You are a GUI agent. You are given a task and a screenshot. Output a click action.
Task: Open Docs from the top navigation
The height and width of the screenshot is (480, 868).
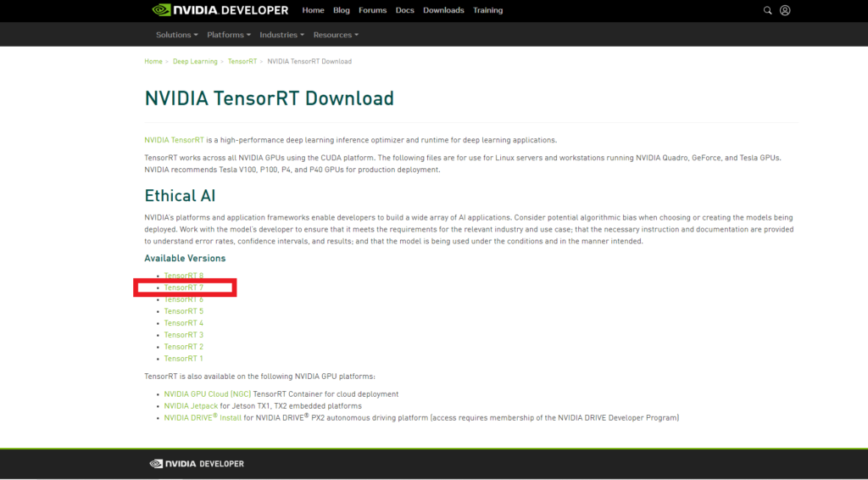[x=404, y=10]
